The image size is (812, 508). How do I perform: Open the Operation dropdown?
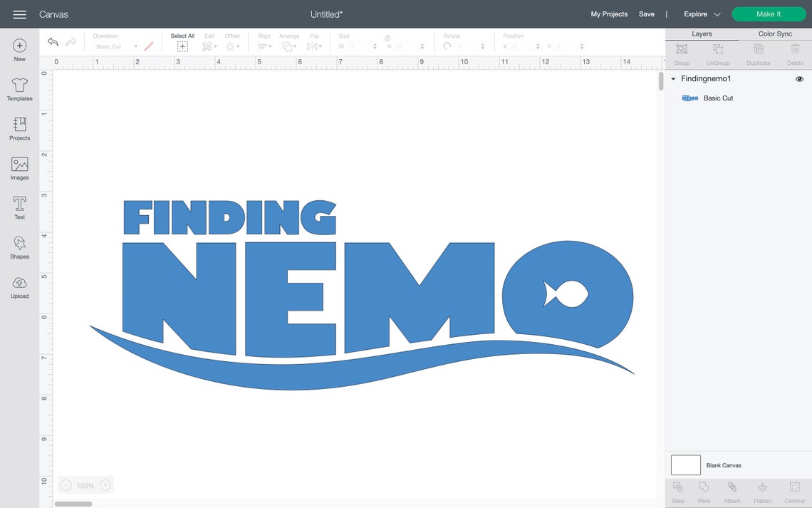coord(116,46)
